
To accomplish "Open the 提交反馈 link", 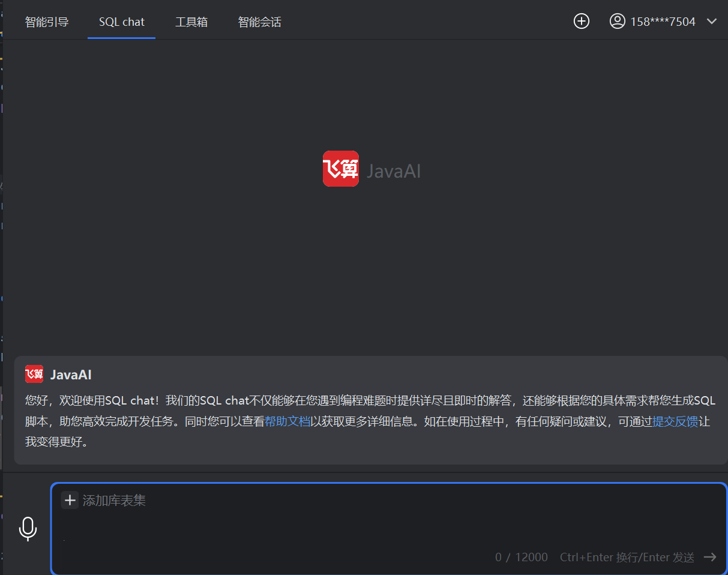I will pyautogui.click(x=675, y=421).
